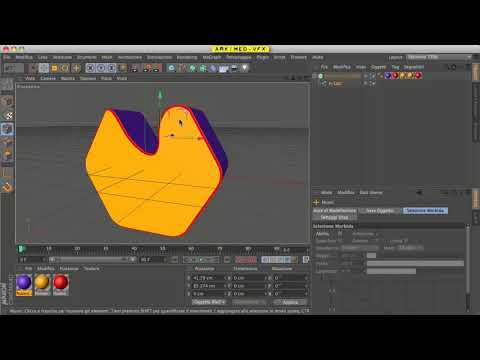Add a light object from toolbar

pyautogui.click(x=245, y=68)
